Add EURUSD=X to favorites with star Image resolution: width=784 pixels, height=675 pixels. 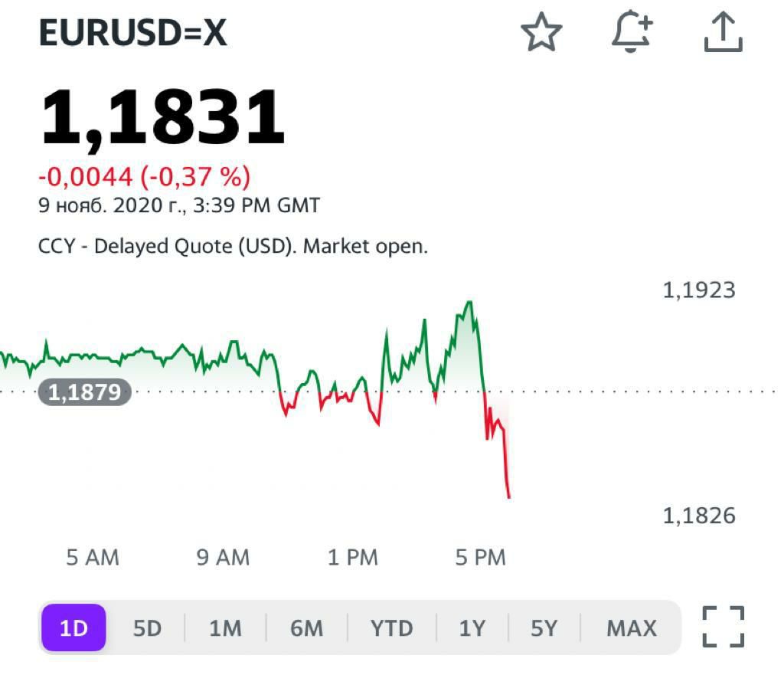541,34
